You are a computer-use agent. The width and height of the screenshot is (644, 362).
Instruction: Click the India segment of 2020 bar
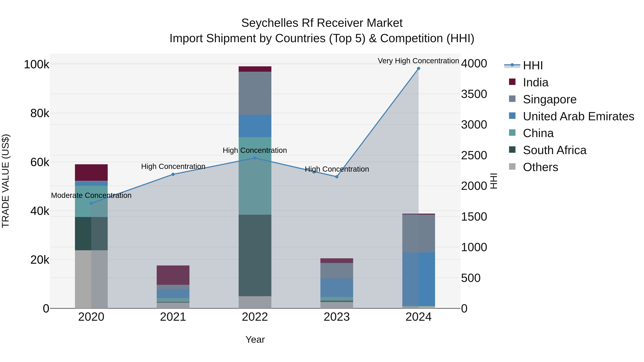click(91, 172)
